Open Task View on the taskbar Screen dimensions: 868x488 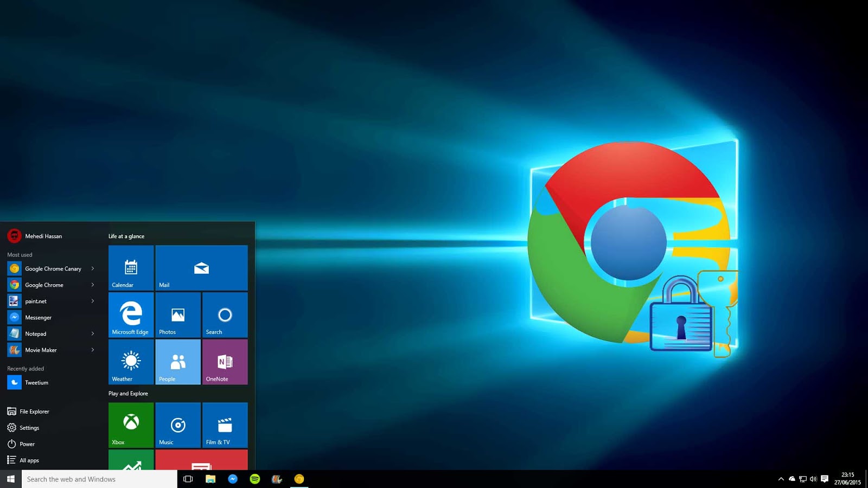[x=188, y=479]
